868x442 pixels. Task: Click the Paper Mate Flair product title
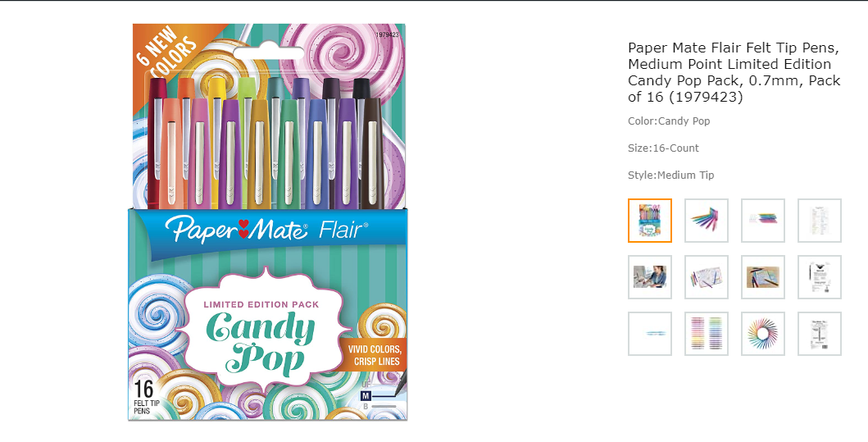[734, 72]
